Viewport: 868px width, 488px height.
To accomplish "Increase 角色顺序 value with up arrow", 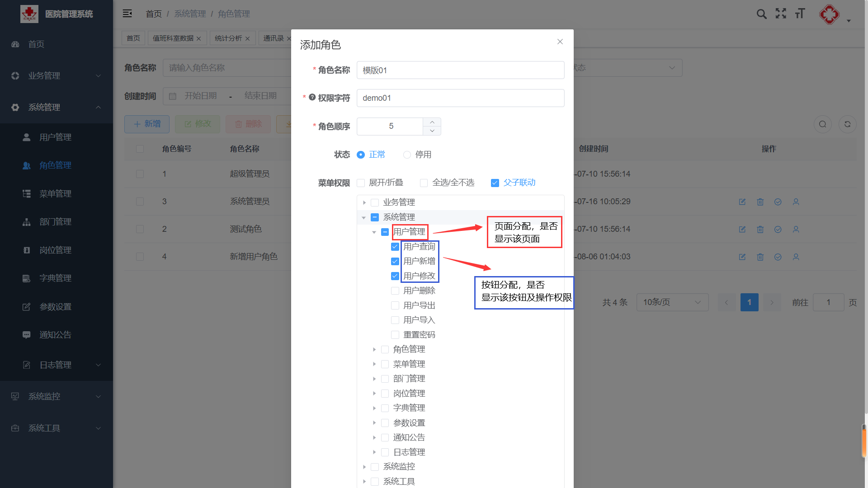I will (x=432, y=122).
